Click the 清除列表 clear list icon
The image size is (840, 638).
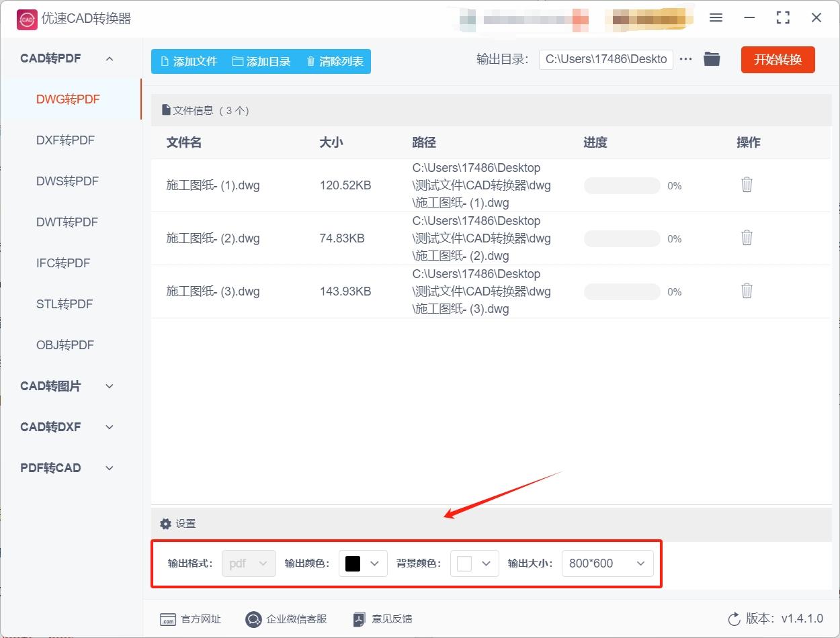pyautogui.click(x=310, y=61)
